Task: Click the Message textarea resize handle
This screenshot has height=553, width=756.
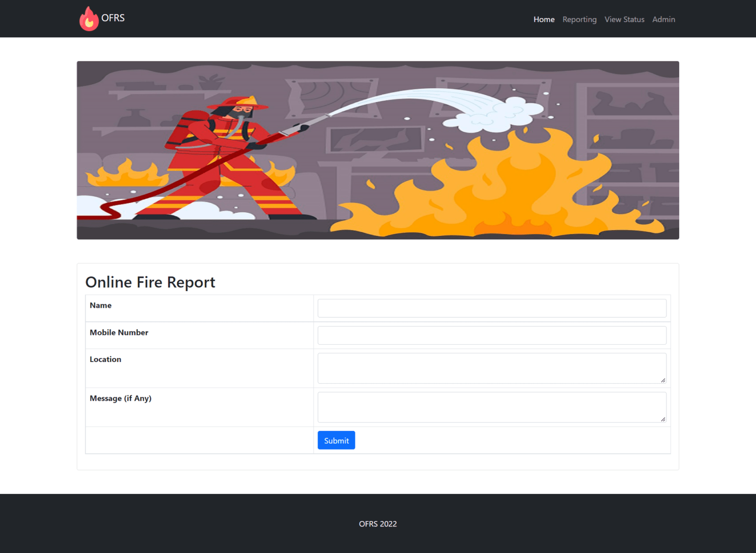Action: [662, 419]
